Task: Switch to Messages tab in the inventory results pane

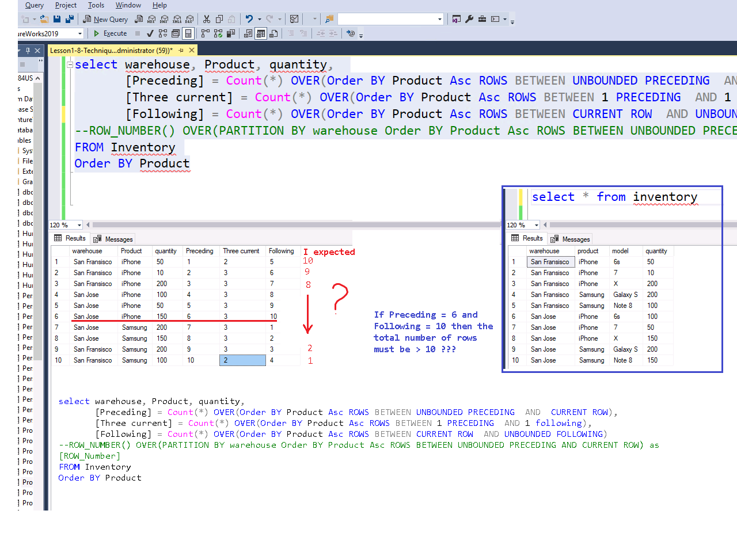Action: pyautogui.click(x=571, y=239)
